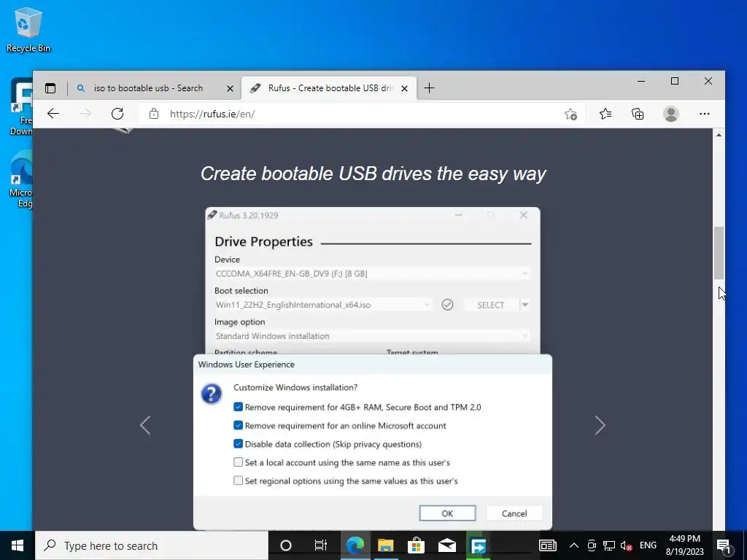Expand the Boot selection dropdown

427,305
